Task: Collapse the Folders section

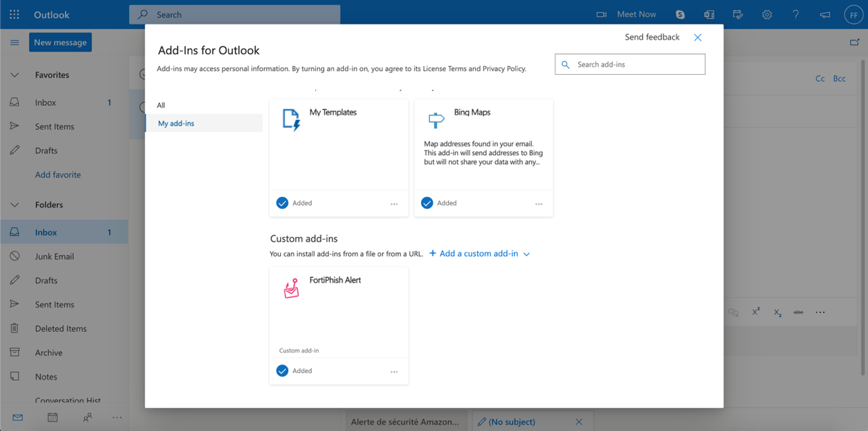Action: [x=14, y=204]
